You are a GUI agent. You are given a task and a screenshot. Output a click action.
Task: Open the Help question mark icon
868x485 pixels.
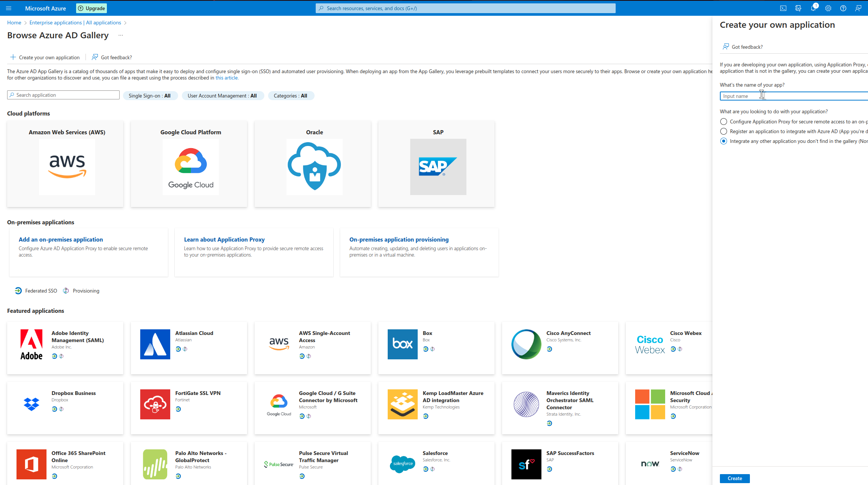click(843, 8)
